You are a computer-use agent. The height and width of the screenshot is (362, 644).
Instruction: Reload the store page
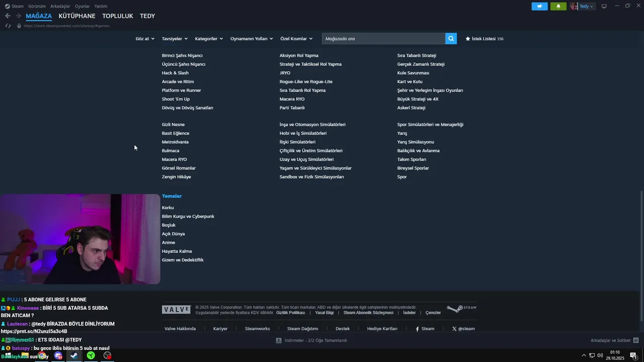coord(8,26)
